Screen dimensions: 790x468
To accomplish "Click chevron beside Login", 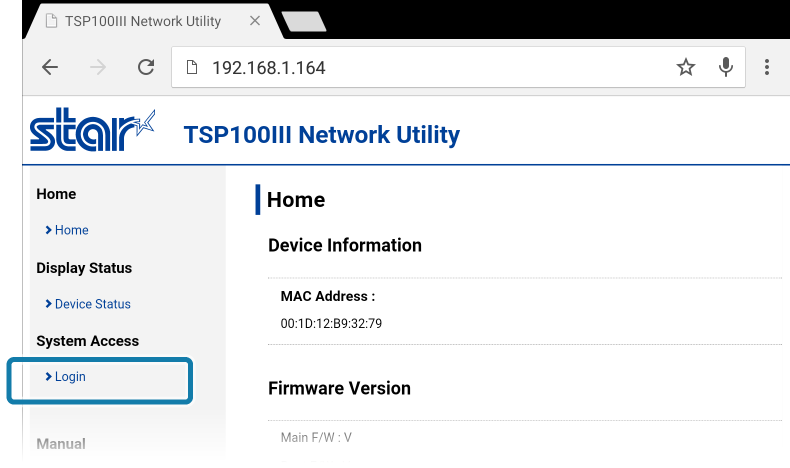I will (x=48, y=376).
